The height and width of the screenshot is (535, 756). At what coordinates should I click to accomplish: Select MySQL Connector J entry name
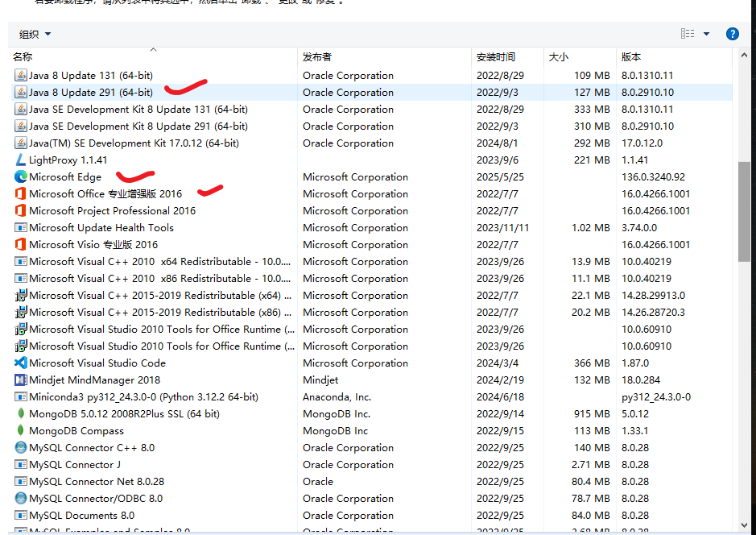[75, 464]
